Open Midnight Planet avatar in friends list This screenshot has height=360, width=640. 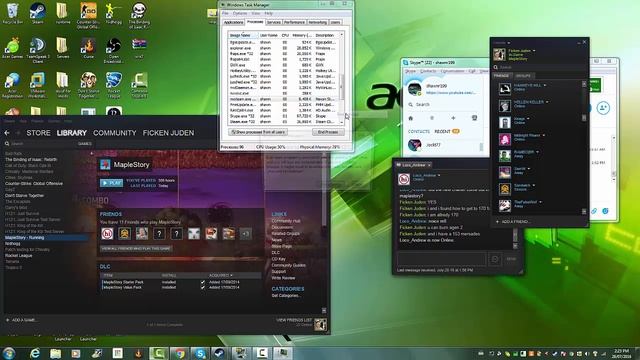(x=505, y=139)
